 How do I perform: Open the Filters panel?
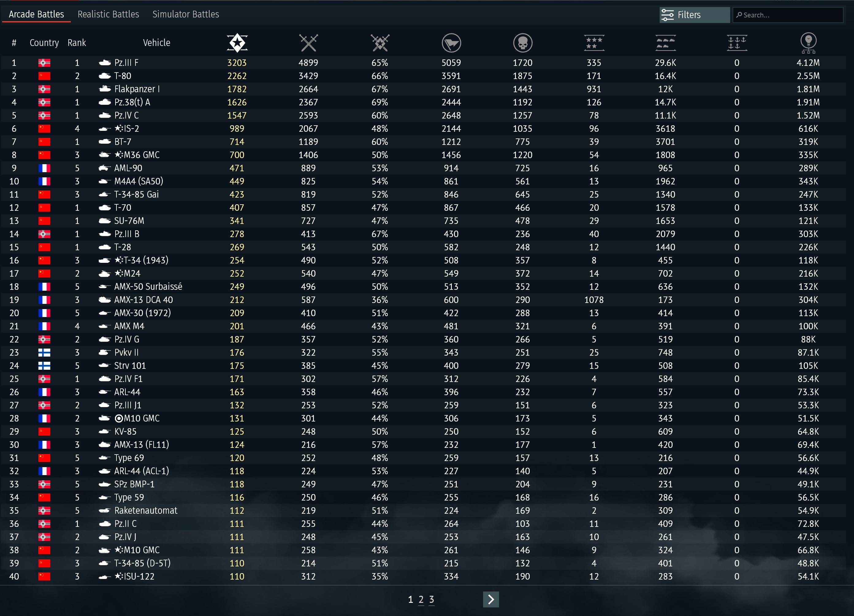(694, 15)
